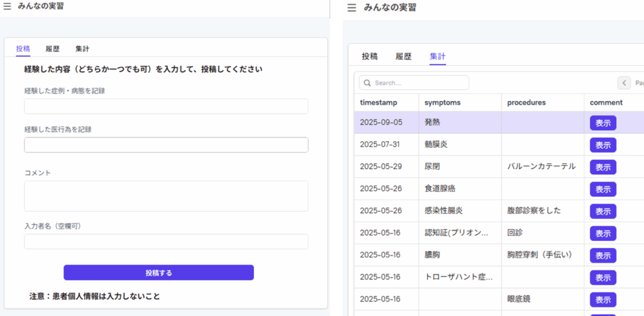Focus the 経験した医行為を記録 text field
This screenshot has width=644, height=316.
point(166,145)
